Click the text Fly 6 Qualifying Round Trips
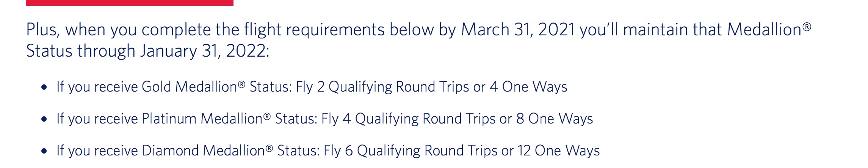Screen dimensions: 868x168 pos(410,151)
